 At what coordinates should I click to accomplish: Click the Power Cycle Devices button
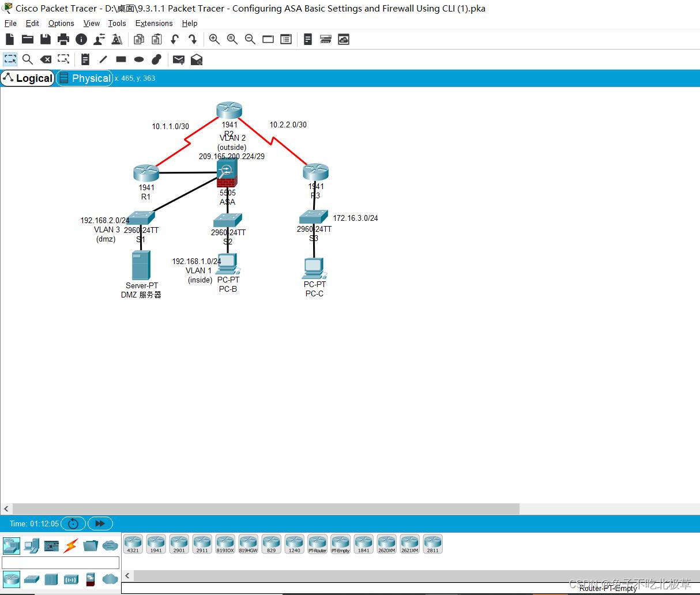[73, 524]
